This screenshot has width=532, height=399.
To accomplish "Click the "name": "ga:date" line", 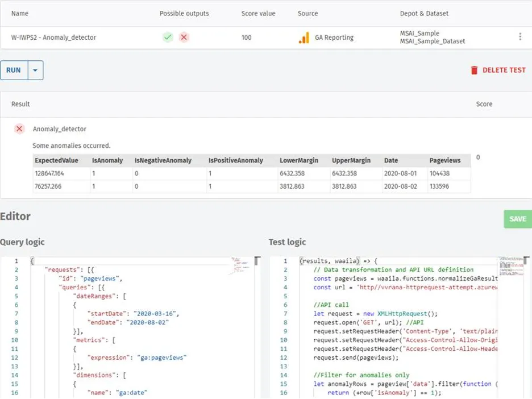I will click(x=117, y=393).
